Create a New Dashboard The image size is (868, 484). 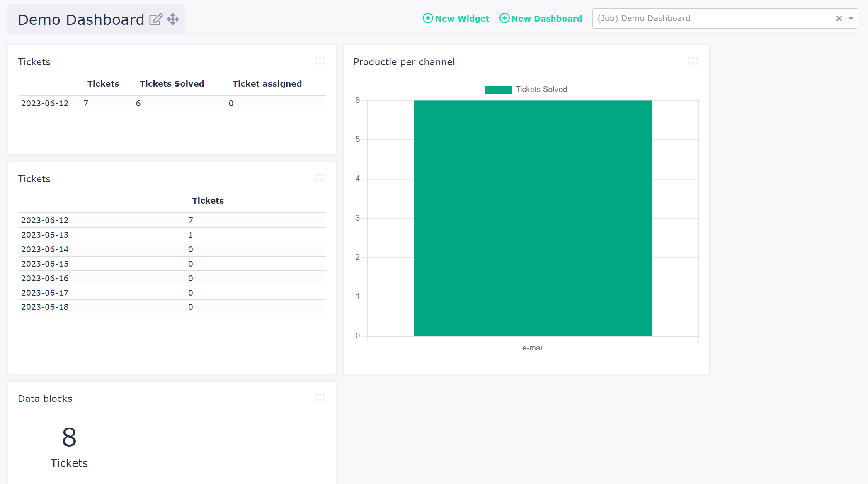click(541, 19)
